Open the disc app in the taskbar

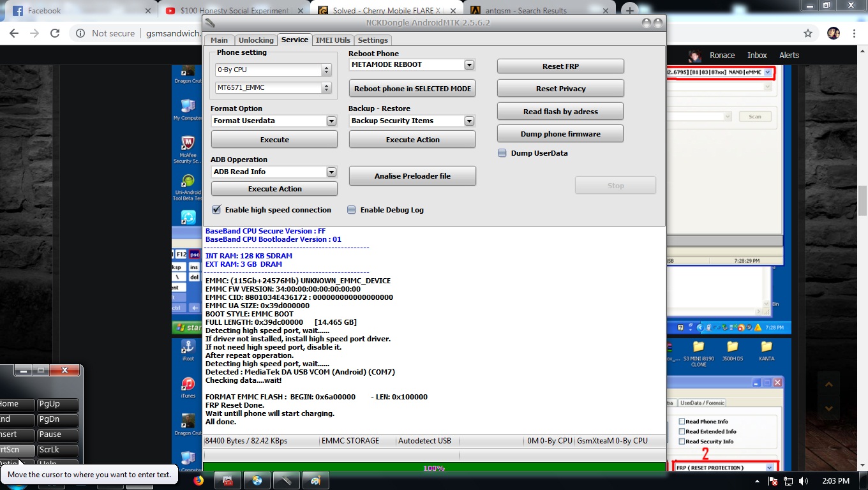point(257,480)
